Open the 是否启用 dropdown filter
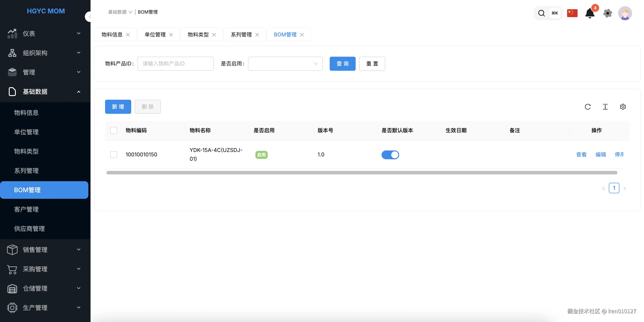 (x=285, y=64)
